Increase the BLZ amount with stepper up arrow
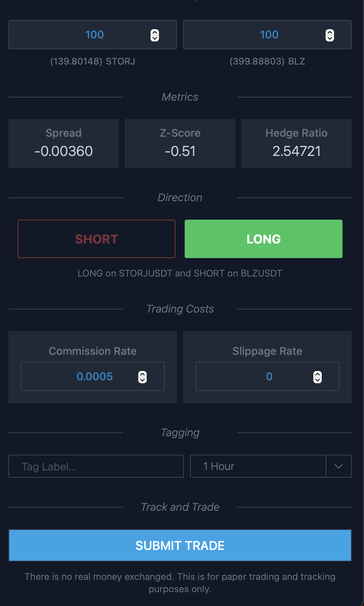Screen dimensions: 364x606 tap(330, 32)
